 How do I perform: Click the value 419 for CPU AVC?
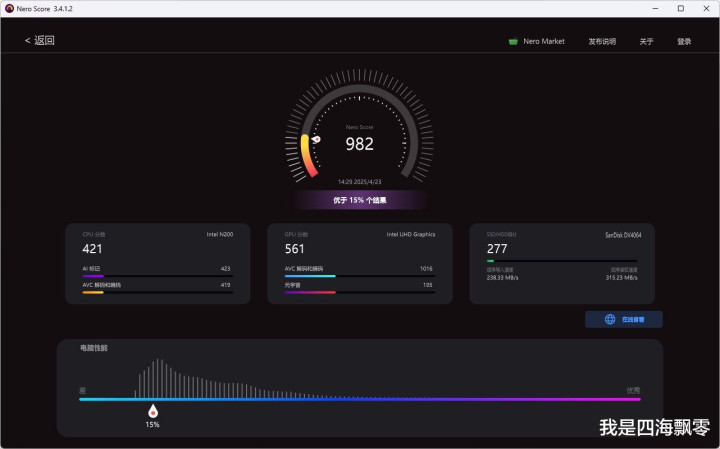[225, 285]
